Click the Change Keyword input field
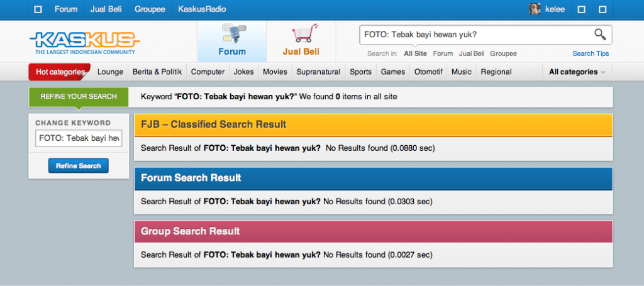644x286 pixels. click(79, 138)
